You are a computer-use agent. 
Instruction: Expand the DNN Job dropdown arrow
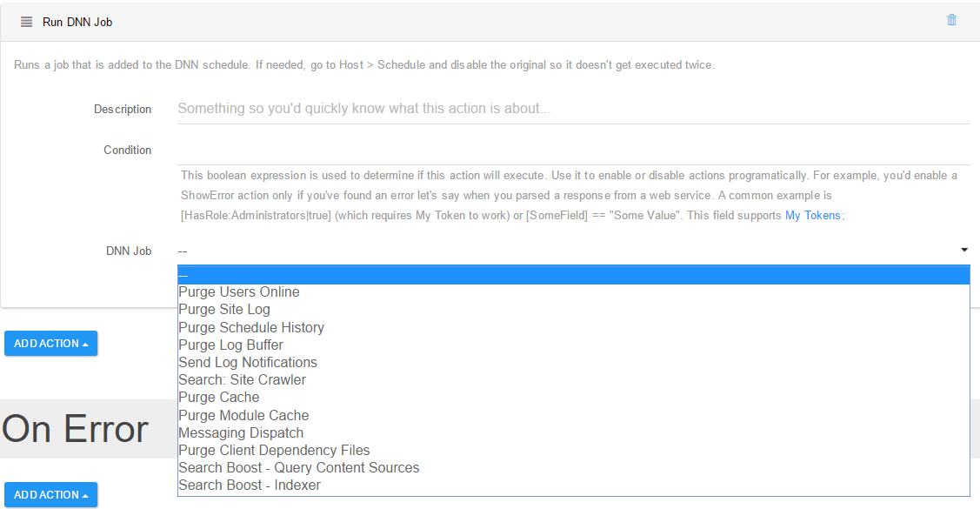[964, 250]
